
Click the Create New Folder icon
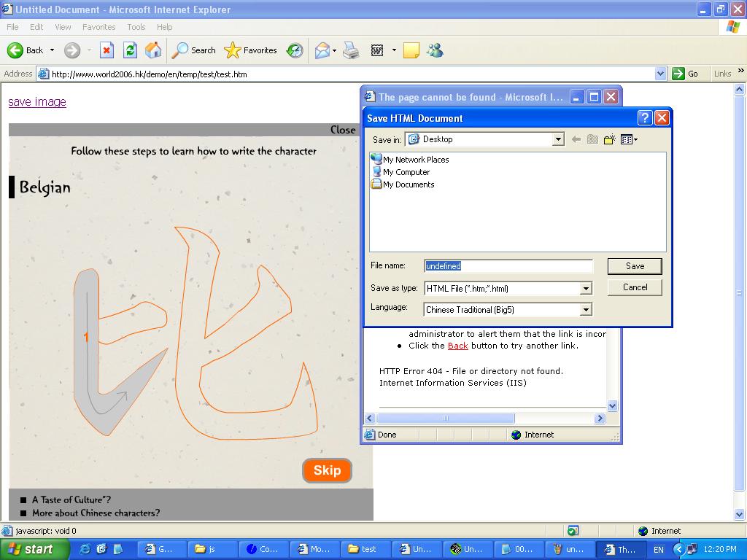[609, 139]
